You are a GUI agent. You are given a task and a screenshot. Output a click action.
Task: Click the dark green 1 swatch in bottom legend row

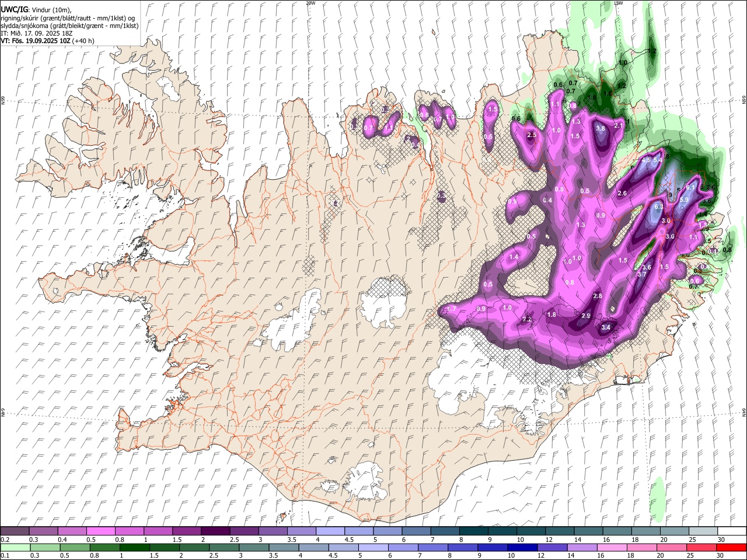[134, 548]
